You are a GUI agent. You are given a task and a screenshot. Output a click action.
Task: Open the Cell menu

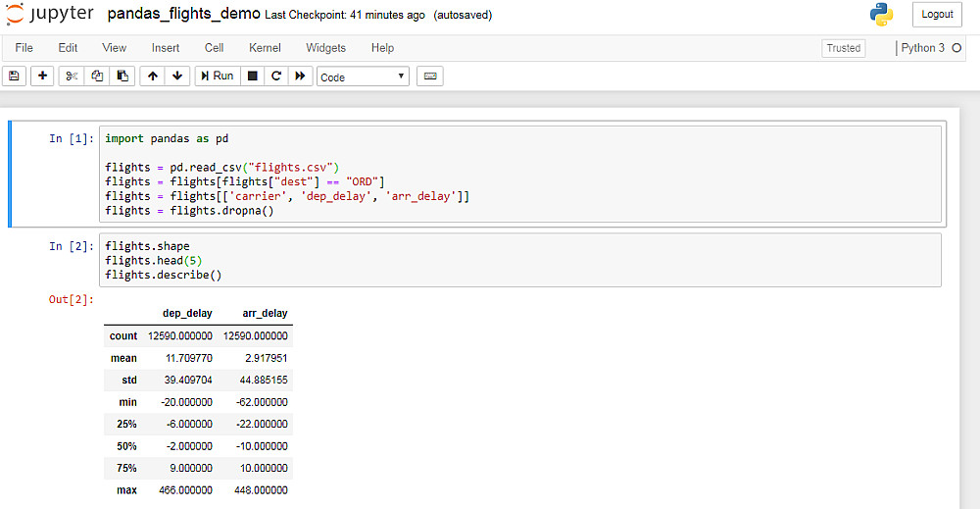click(214, 48)
